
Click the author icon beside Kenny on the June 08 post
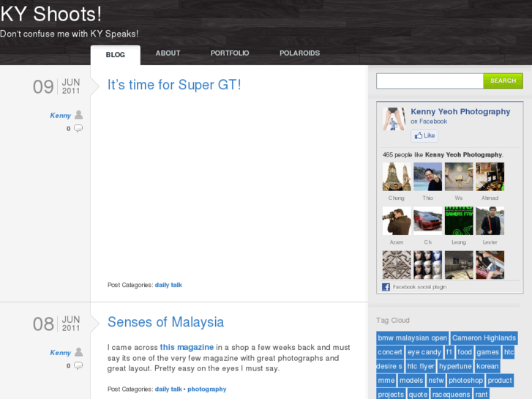click(x=79, y=352)
